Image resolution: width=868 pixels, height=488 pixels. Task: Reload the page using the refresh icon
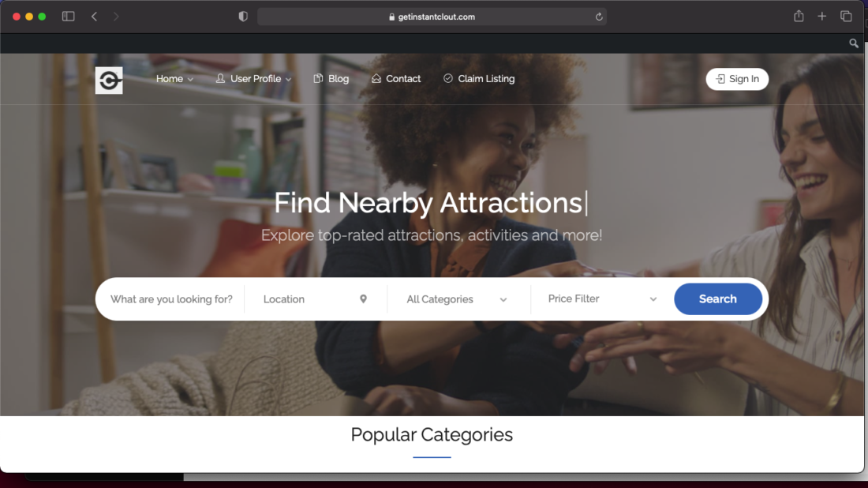pos(599,17)
